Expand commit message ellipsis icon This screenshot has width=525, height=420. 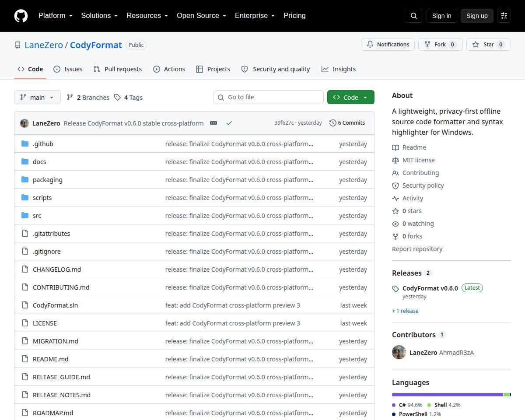[x=213, y=123]
